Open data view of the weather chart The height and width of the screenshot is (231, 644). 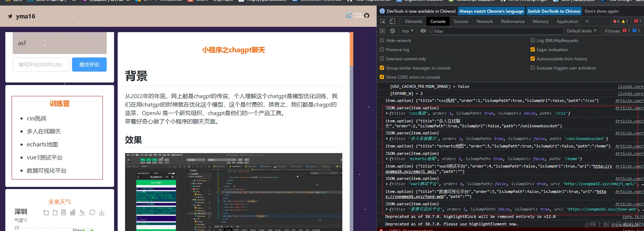coord(64,212)
